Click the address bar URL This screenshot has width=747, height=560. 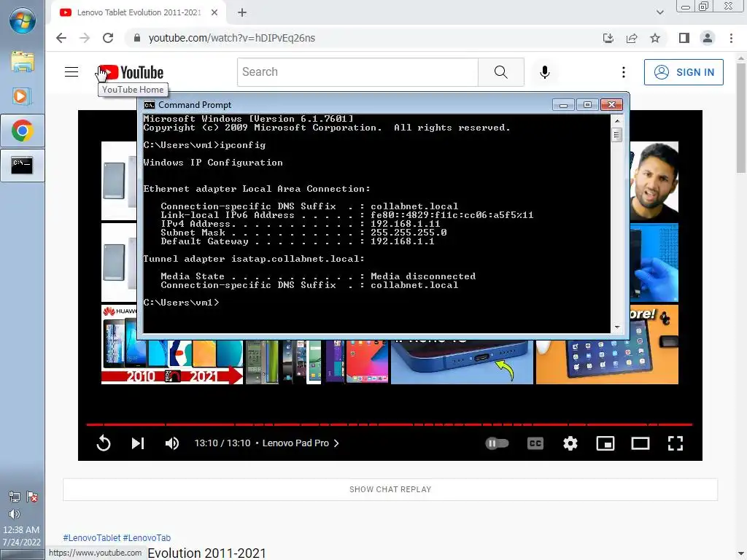[x=231, y=38]
